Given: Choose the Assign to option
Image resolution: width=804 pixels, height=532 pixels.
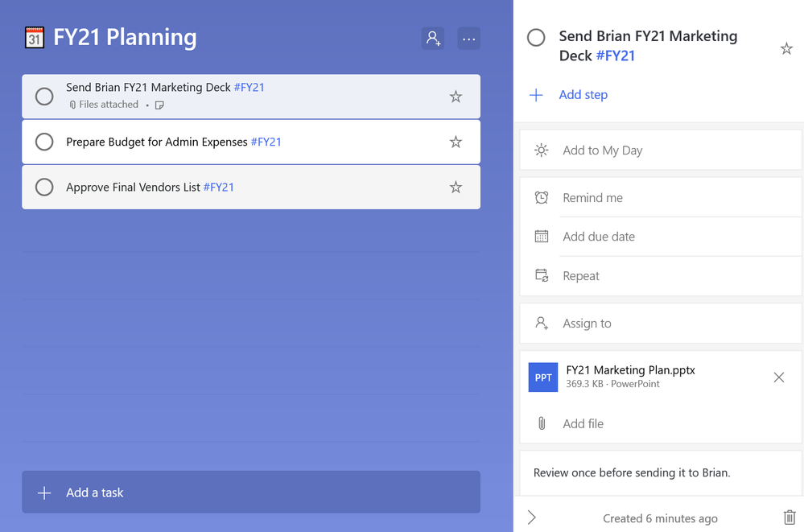Looking at the screenshot, I should tap(587, 324).
